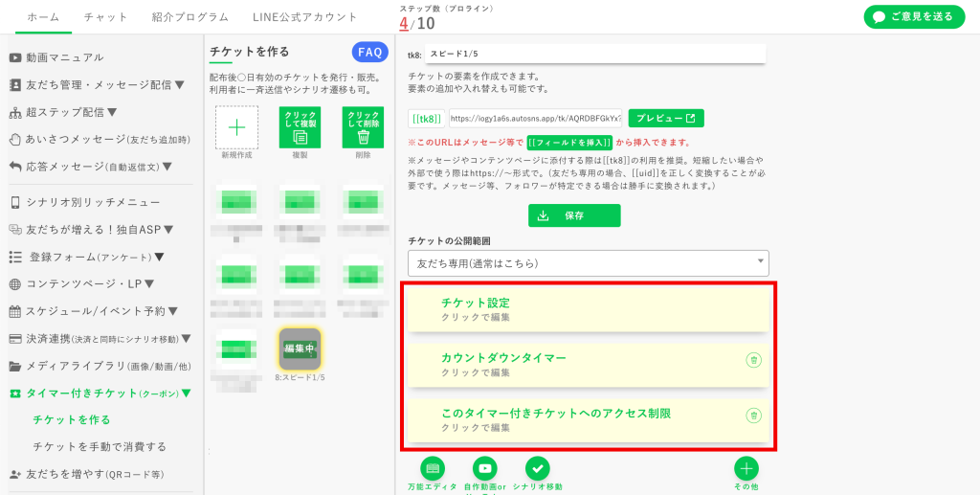The image size is (980, 495).
Task: Click the [[tk8]] field tag button
Action: [x=427, y=118]
